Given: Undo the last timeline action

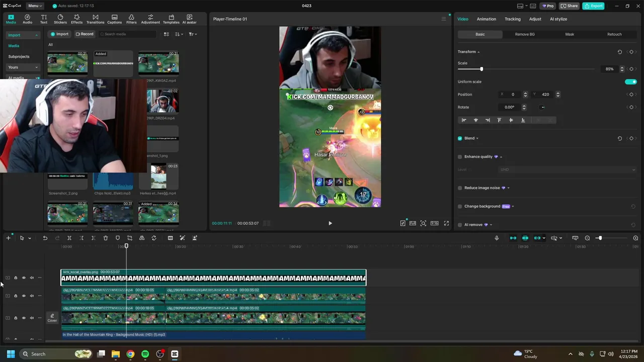Looking at the screenshot, I should (x=45, y=238).
